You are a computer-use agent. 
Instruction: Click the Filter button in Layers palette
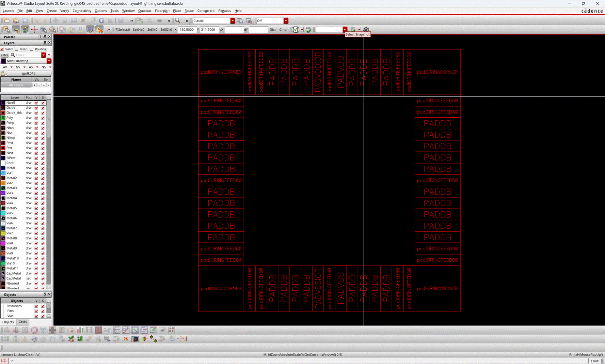pyautogui.click(x=5, y=55)
